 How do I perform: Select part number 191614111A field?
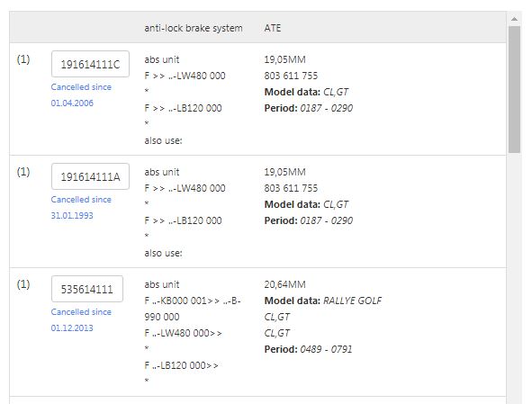90,176
